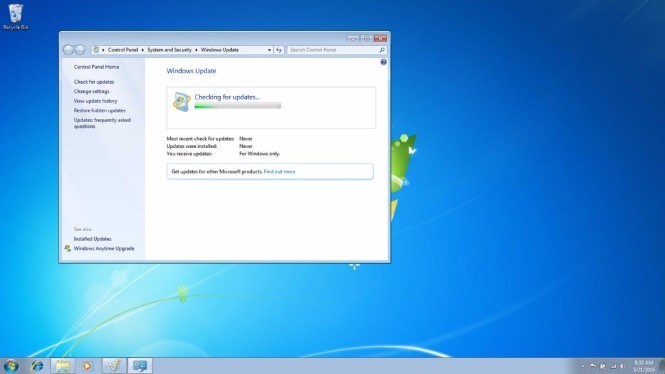This screenshot has height=374, width=665.
Task: Open the Paint taskbar button
Action: click(114, 366)
